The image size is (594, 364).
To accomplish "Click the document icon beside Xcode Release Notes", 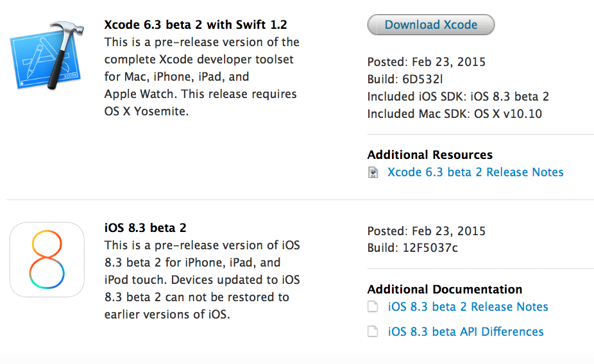I will (373, 172).
